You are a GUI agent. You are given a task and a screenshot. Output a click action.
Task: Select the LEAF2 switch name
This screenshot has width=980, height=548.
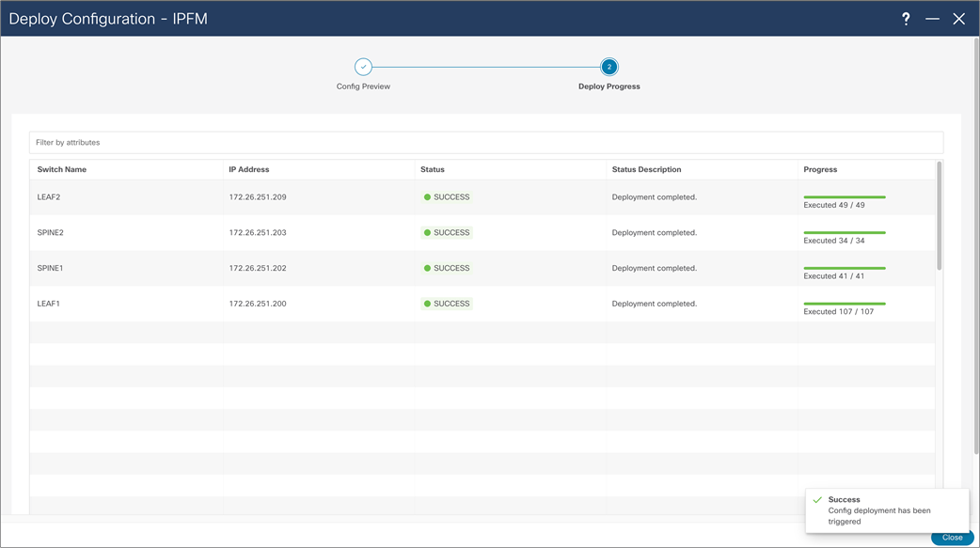[x=49, y=196]
